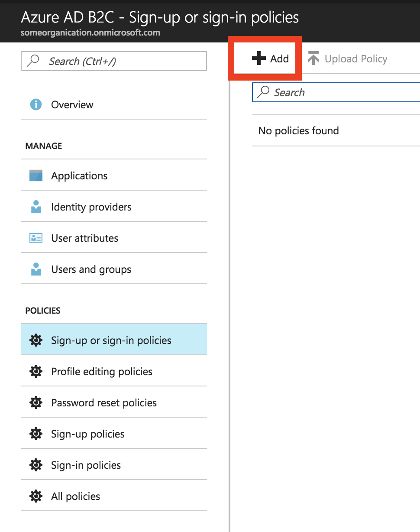The width and height of the screenshot is (420, 532).
Task: Click the Sign-in policies gear icon
Action: (36, 465)
